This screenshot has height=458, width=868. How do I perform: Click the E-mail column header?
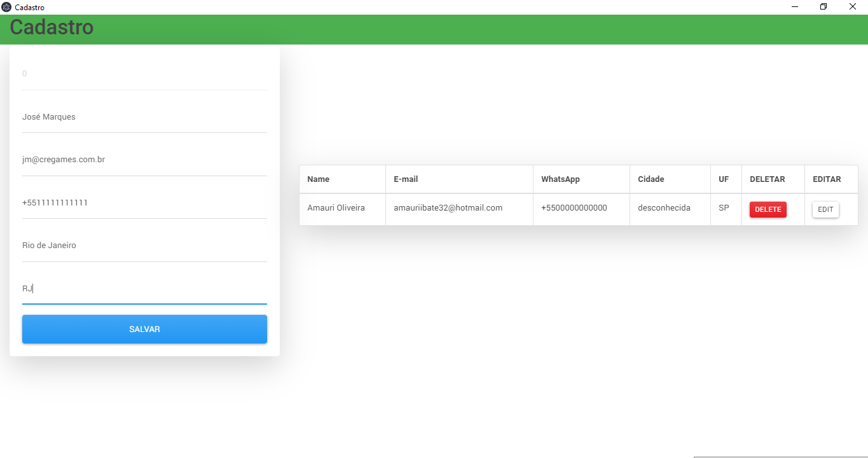pos(459,179)
